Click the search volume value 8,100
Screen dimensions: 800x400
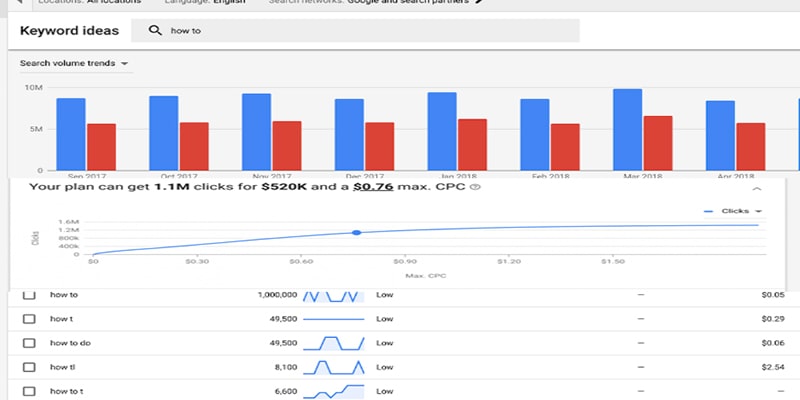coord(287,367)
